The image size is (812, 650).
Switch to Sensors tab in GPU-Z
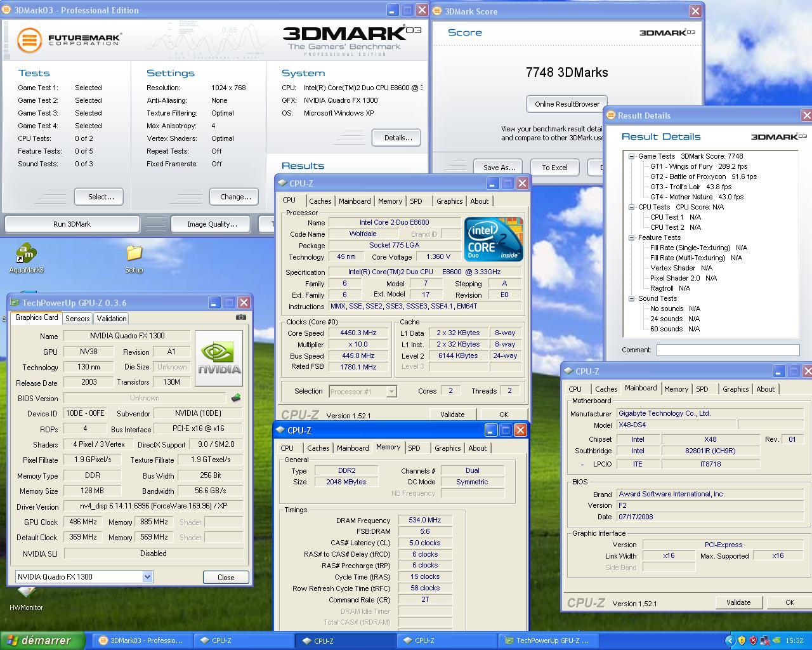click(x=77, y=319)
